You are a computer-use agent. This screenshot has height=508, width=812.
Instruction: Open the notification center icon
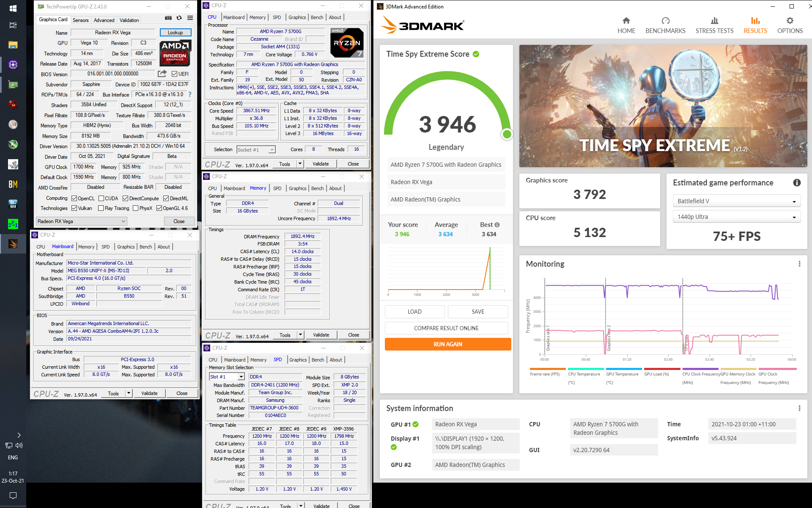13,495
